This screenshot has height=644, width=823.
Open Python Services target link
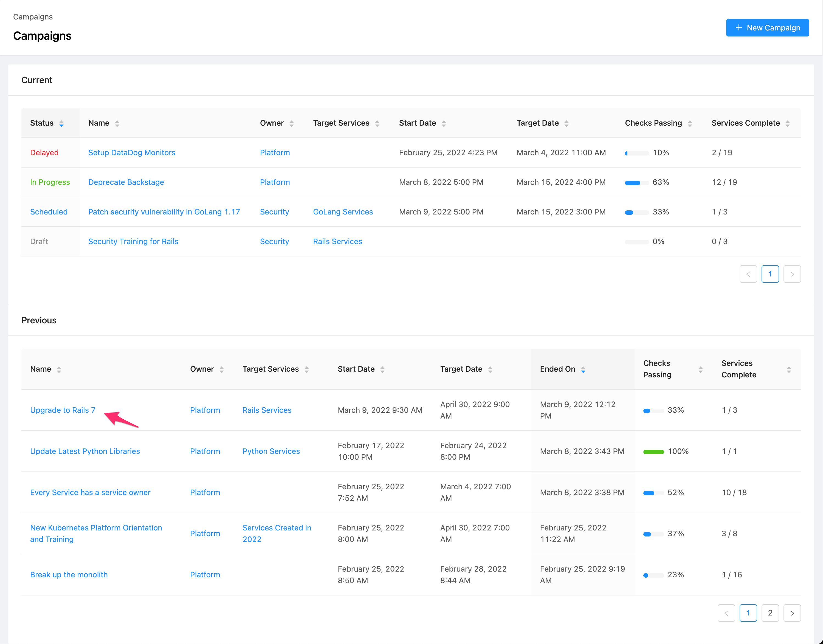[x=271, y=451]
